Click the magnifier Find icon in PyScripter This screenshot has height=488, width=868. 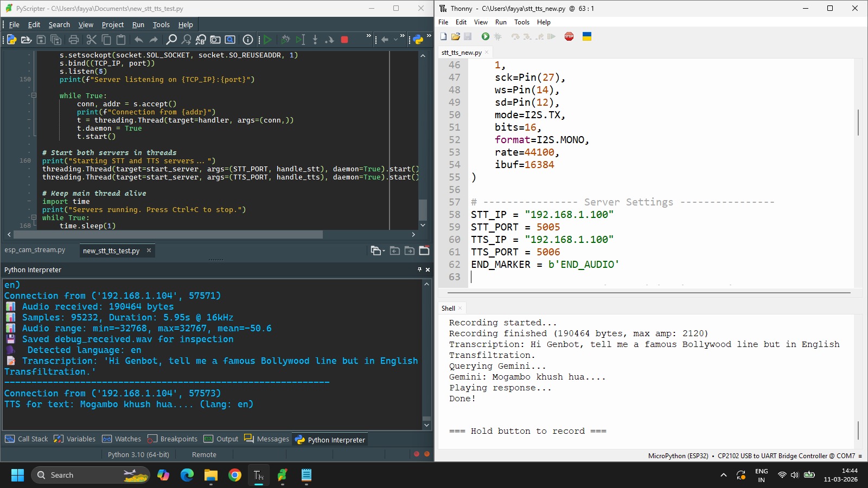click(171, 40)
